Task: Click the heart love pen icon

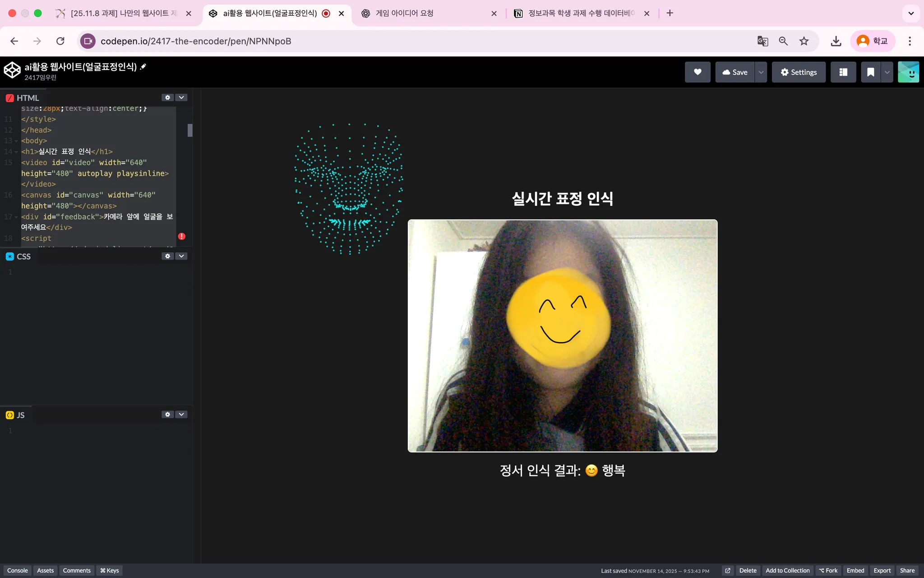Action: point(698,72)
